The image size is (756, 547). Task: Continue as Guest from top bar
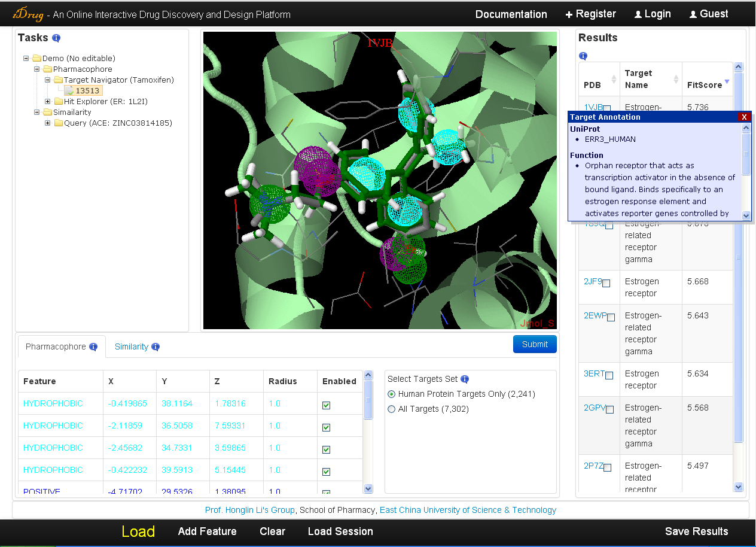coord(709,14)
